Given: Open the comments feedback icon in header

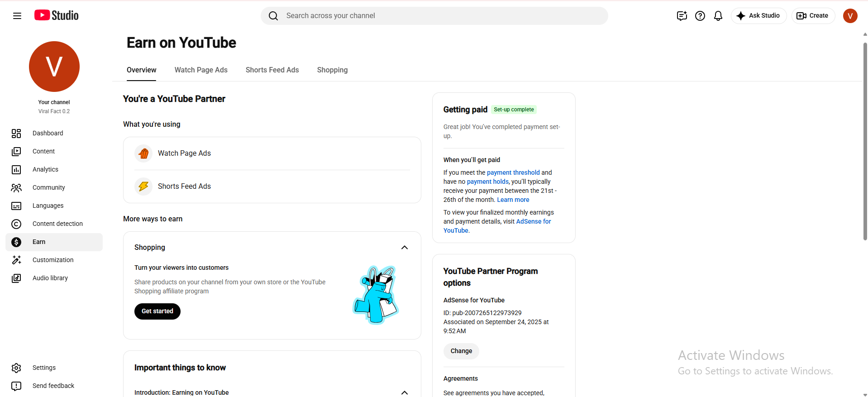Looking at the screenshot, I should click(682, 16).
